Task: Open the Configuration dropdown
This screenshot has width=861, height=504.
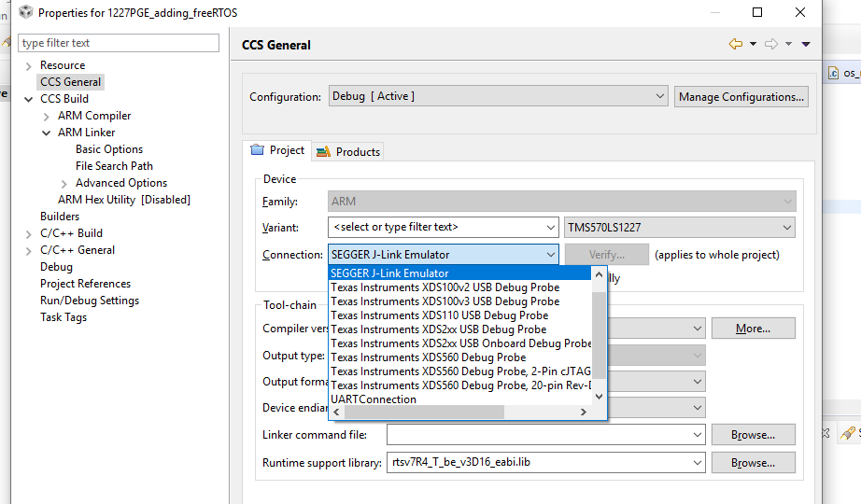Action: pyautogui.click(x=498, y=96)
